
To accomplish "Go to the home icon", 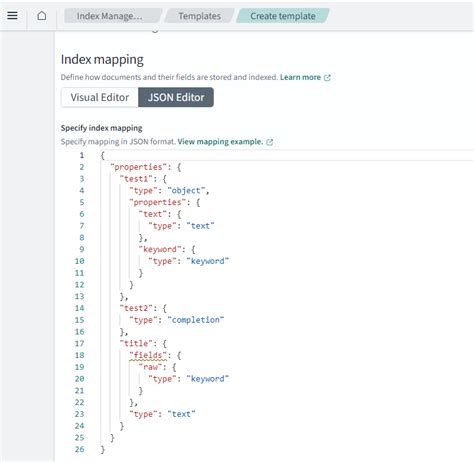I will pyautogui.click(x=42, y=16).
